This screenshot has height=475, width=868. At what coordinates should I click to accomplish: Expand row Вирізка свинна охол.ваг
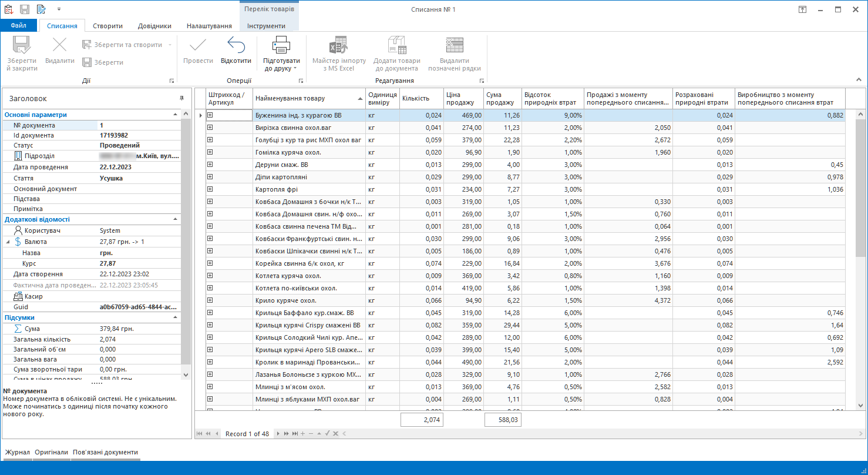point(210,127)
